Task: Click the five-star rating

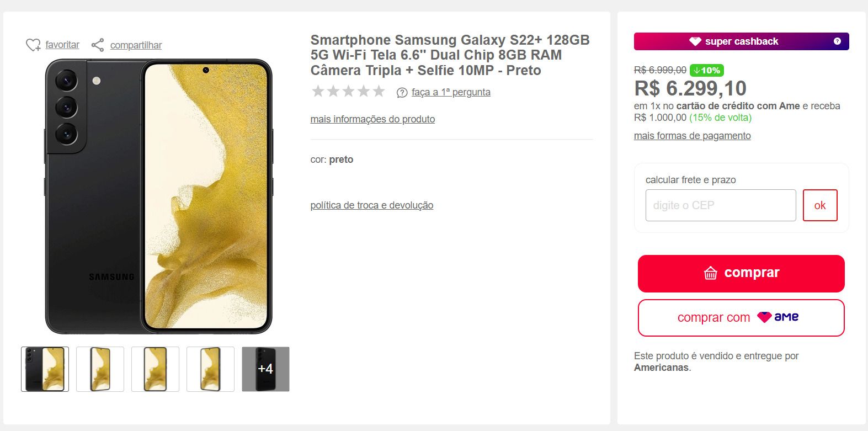Action: tap(348, 91)
